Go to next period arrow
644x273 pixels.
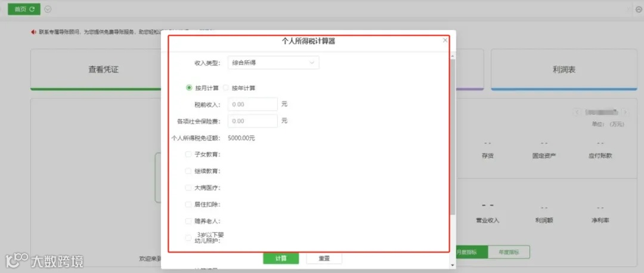[x=625, y=112]
